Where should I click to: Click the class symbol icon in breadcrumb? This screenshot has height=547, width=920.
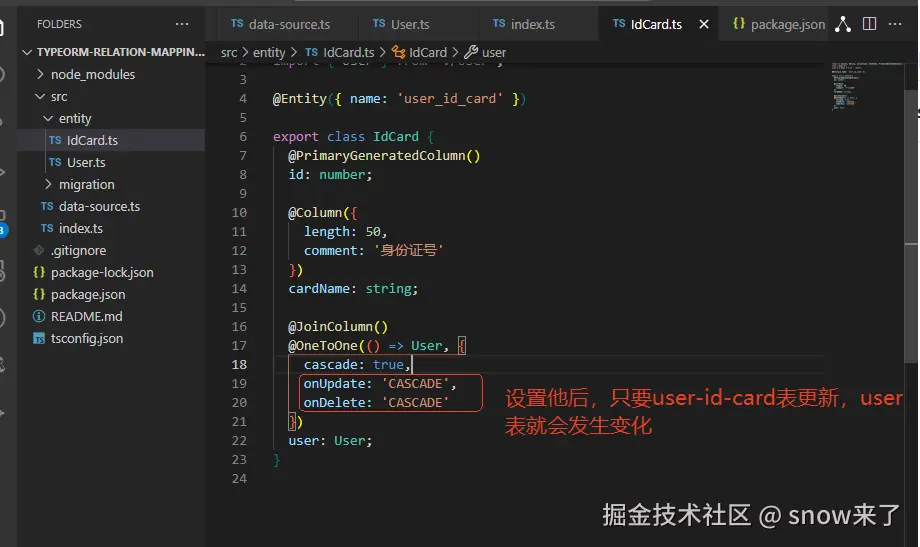point(398,52)
